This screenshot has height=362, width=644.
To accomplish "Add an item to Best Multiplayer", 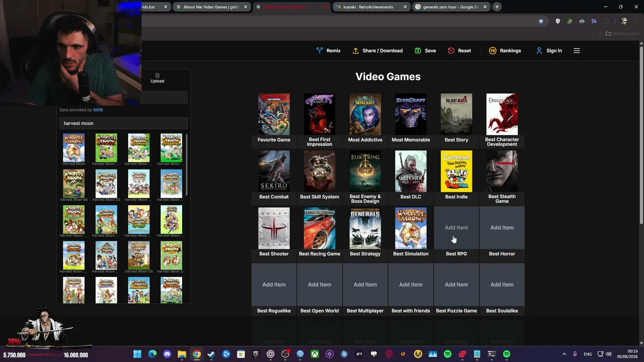I will pyautogui.click(x=365, y=285).
